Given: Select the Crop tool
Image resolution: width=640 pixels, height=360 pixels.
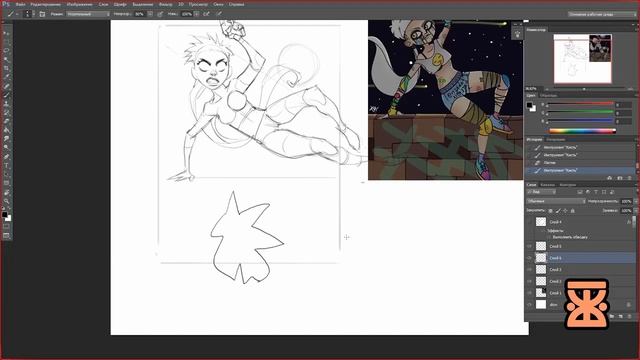Looking at the screenshot, I should coord(6,68).
